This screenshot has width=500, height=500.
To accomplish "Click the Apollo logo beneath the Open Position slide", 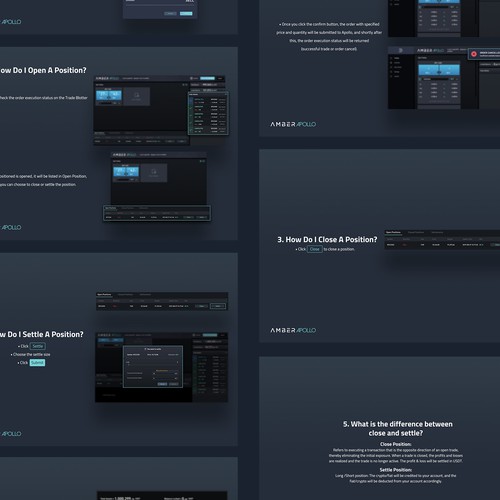I will tap(11, 227).
